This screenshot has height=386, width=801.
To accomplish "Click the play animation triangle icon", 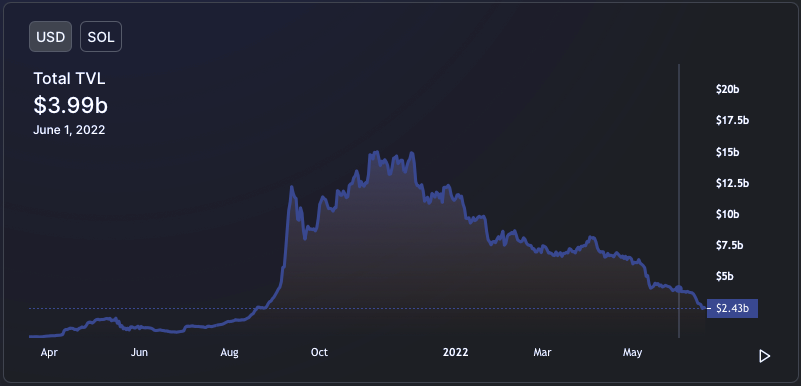I will tap(764, 356).
